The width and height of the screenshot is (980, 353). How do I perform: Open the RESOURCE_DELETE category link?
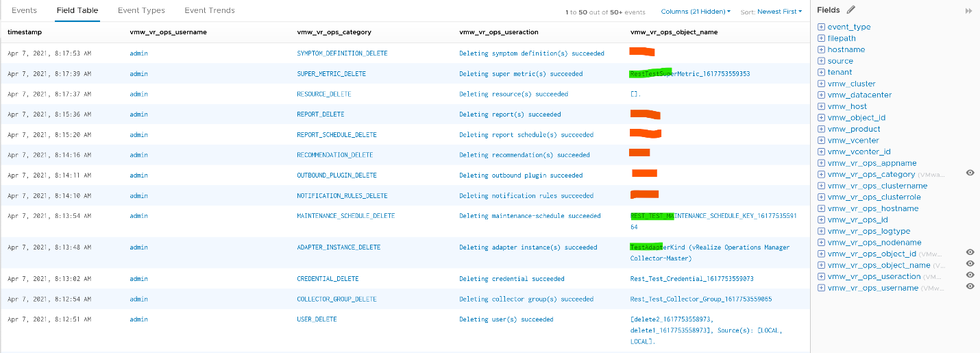click(324, 94)
